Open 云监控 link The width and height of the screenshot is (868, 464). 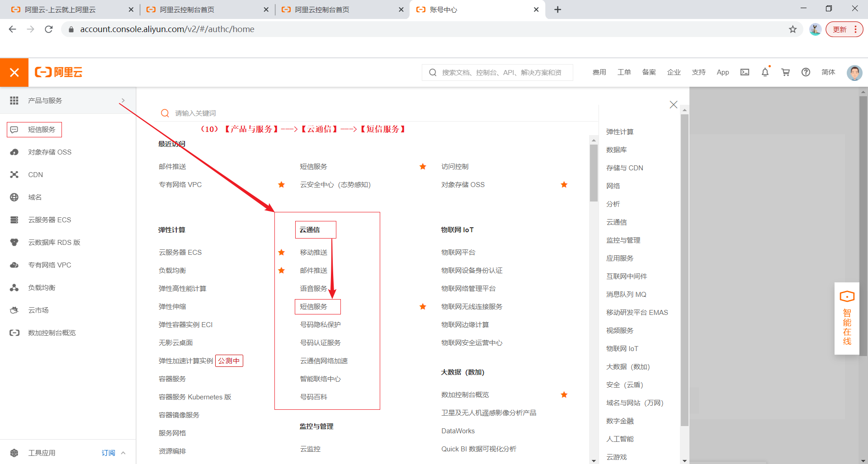coord(310,449)
